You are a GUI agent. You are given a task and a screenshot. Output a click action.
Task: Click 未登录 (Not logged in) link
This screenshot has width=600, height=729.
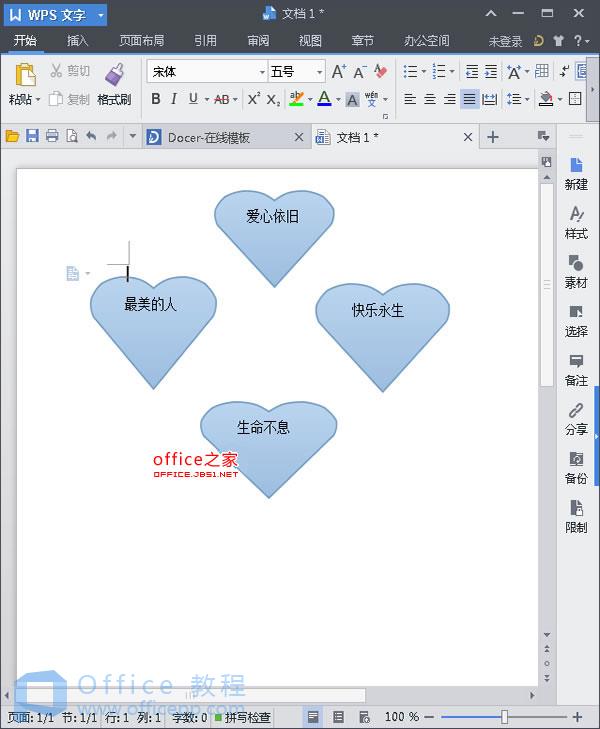pos(505,41)
